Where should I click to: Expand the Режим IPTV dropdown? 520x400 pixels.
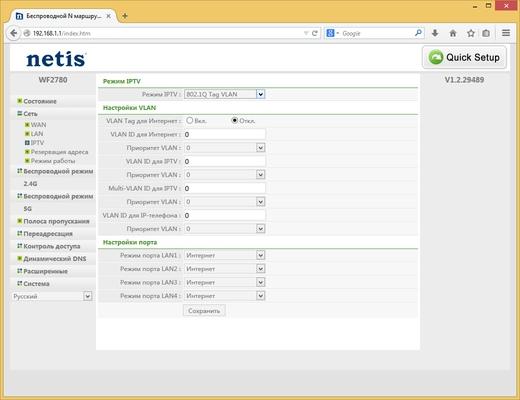[225, 94]
